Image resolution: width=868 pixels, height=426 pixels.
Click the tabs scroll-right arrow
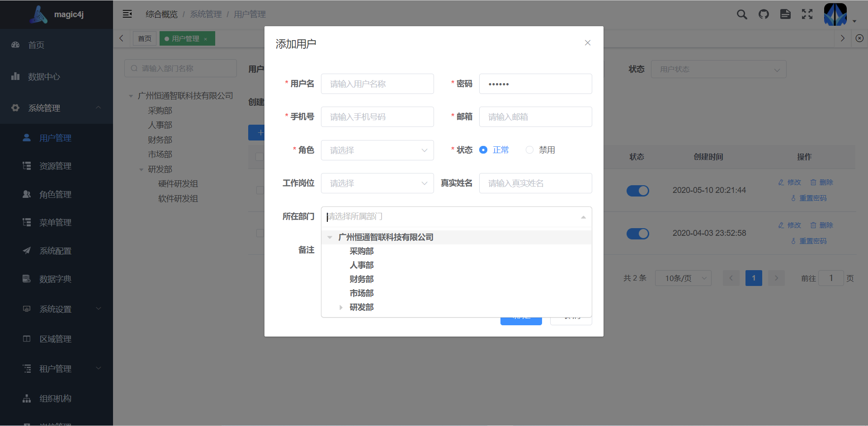843,38
